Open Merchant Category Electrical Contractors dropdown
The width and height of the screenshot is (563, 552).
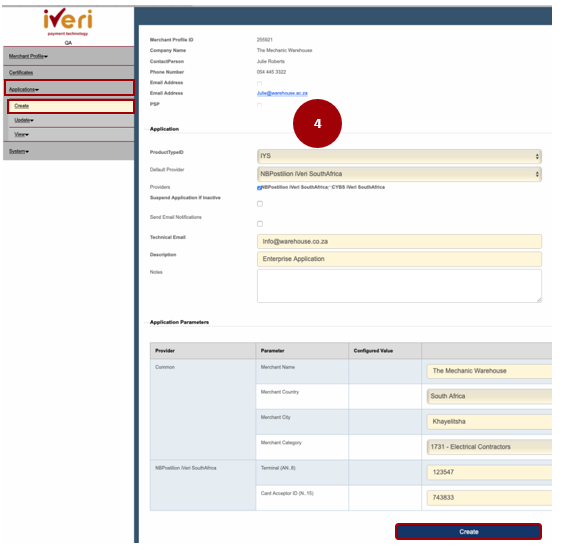tap(489, 447)
